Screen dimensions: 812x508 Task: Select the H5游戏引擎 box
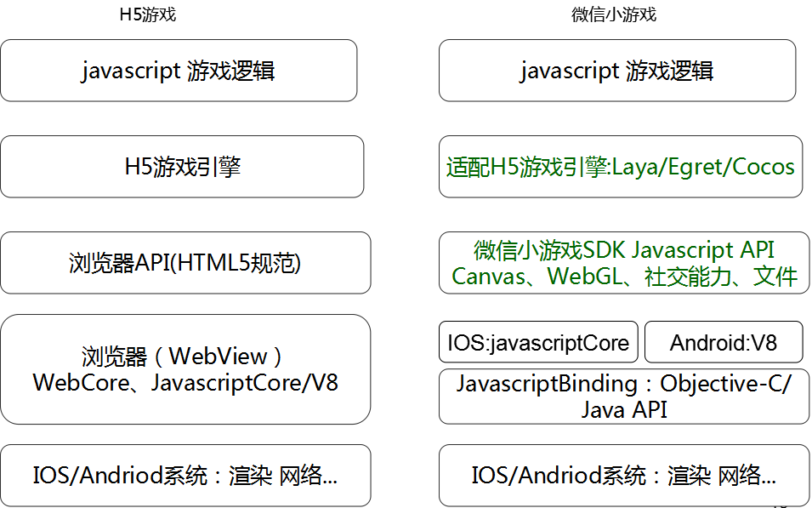coord(182,167)
